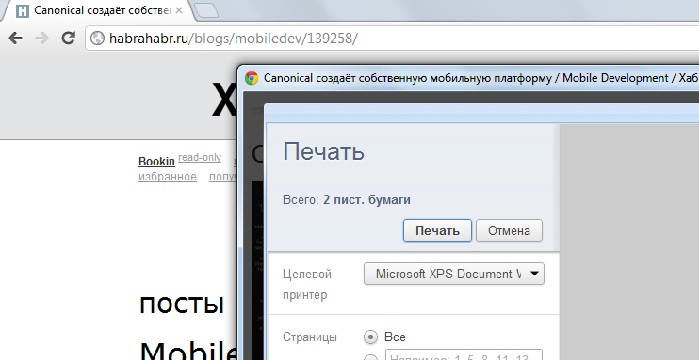Click the globe site-info icon in address bar
The height and width of the screenshot is (360, 699).
pos(97,38)
